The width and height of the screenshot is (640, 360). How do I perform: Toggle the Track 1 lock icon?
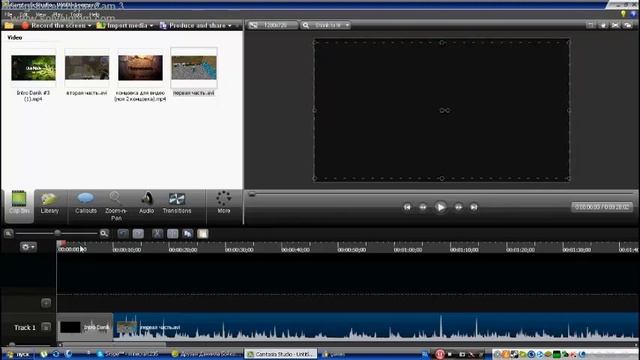(46, 327)
